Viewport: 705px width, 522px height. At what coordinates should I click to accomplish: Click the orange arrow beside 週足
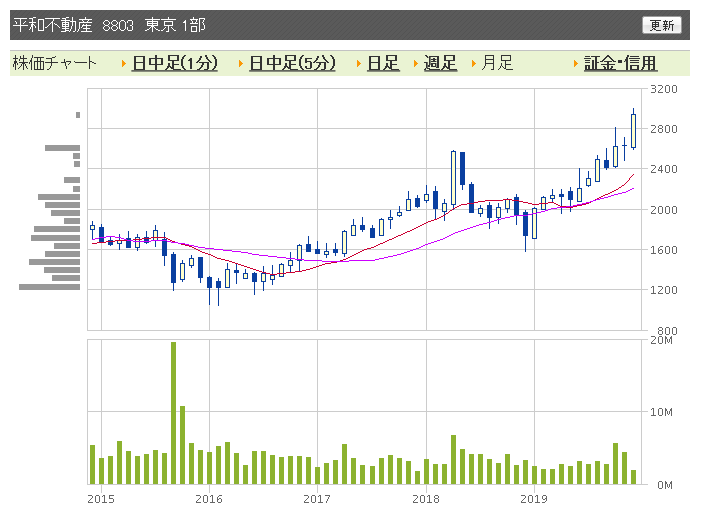(416, 64)
